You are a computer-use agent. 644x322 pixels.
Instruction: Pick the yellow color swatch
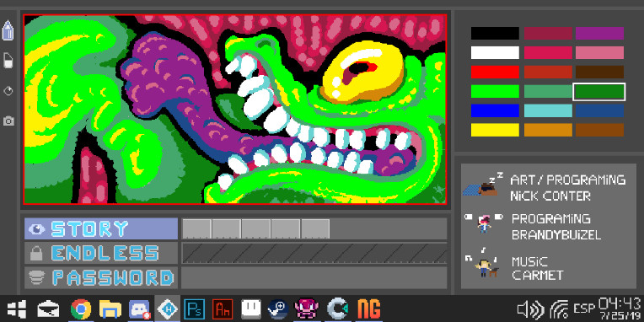(x=495, y=130)
